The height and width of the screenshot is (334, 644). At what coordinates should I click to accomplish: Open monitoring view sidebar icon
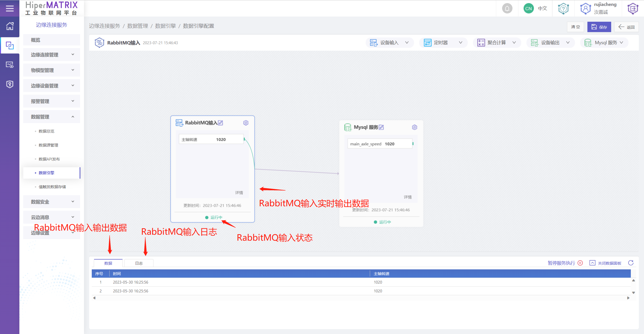click(10, 65)
